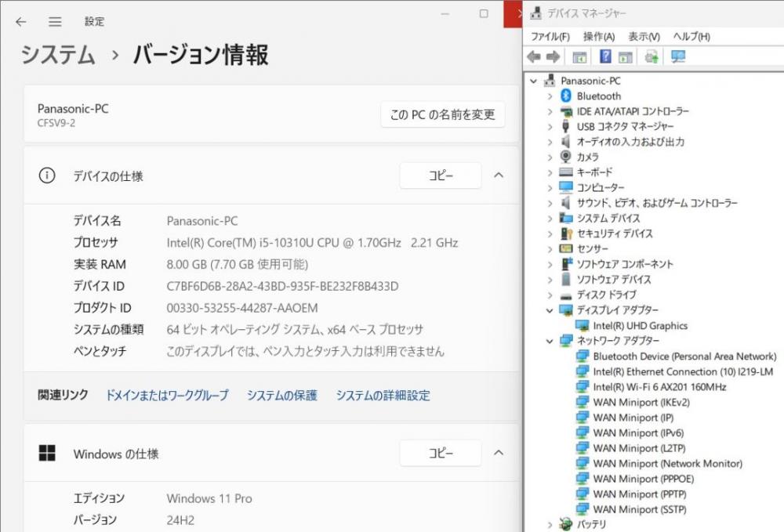This screenshot has height=532, width=784.
Task: Collapse the Panasonic-PC root node
Action: (533, 81)
